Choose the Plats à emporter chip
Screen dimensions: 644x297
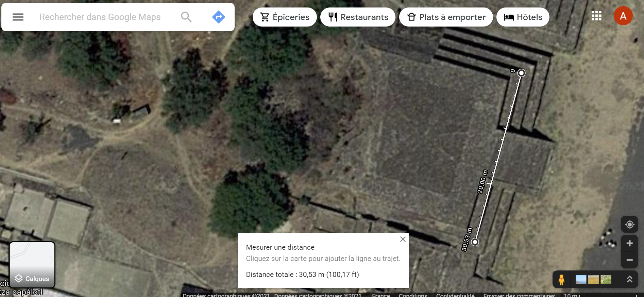click(446, 17)
